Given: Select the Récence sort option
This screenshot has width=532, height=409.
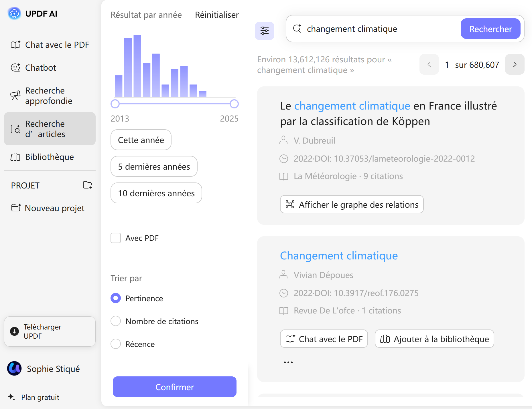Looking at the screenshot, I should (x=116, y=344).
